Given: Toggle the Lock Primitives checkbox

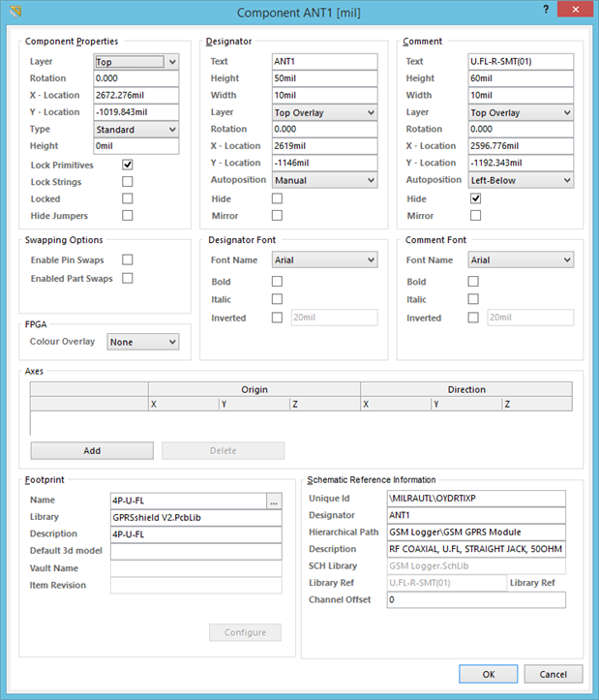Looking at the screenshot, I should click(x=128, y=165).
